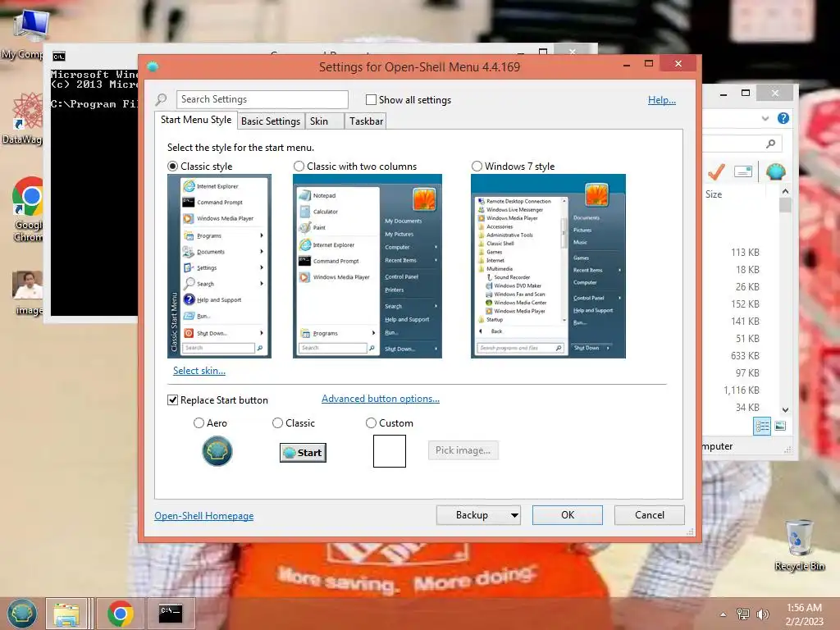Open the image file on the desktop
Viewport: 840px width, 630px height.
pos(28,293)
